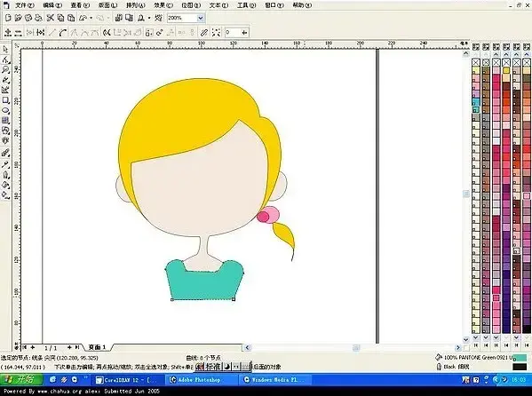
Task: Click the New document icon
Action: (9, 18)
